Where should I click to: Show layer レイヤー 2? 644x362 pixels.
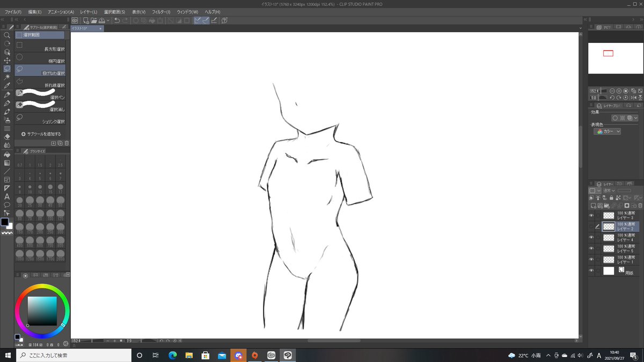[x=591, y=226]
